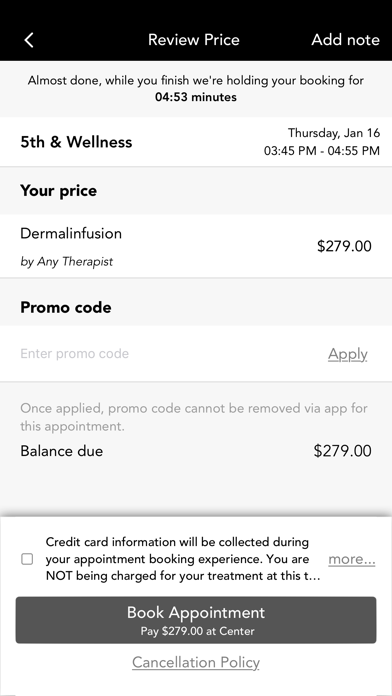Expand credit card notice with more...
392x696 pixels.
[x=352, y=559]
